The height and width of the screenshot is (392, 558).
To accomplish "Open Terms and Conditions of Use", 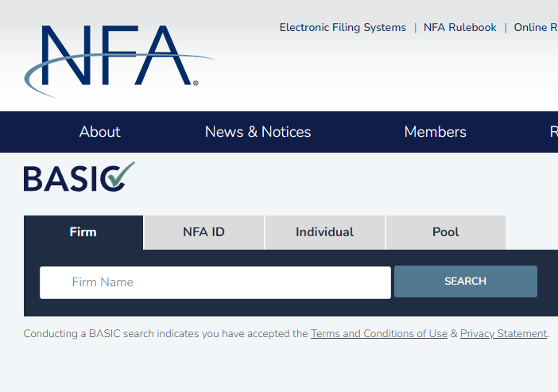I will [x=378, y=334].
